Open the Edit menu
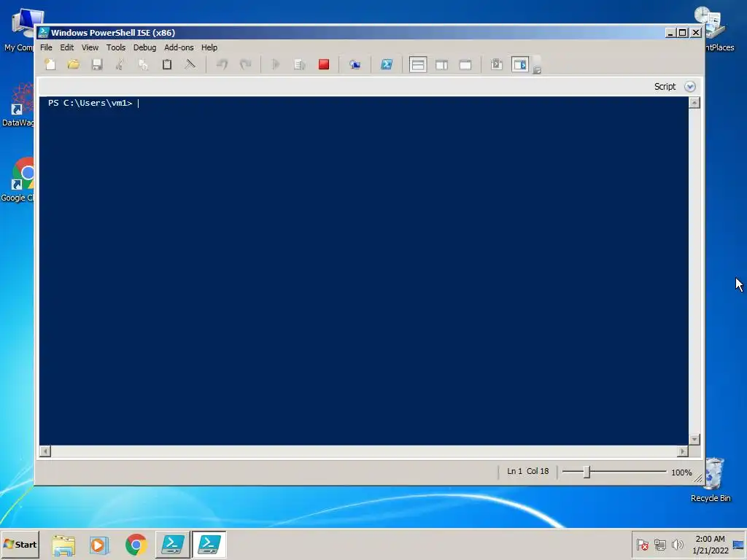This screenshot has width=747, height=560. pos(66,47)
